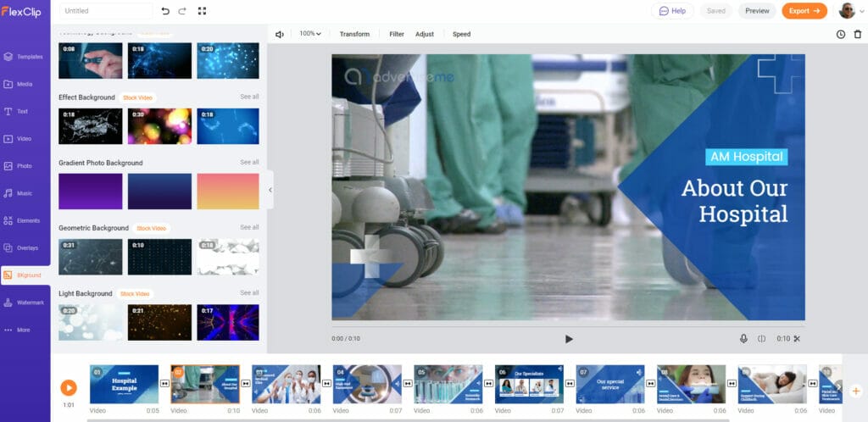Screen dimensions: 868x422
Task: Select the dark blue gradient background swatch
Action: (159, 192)
